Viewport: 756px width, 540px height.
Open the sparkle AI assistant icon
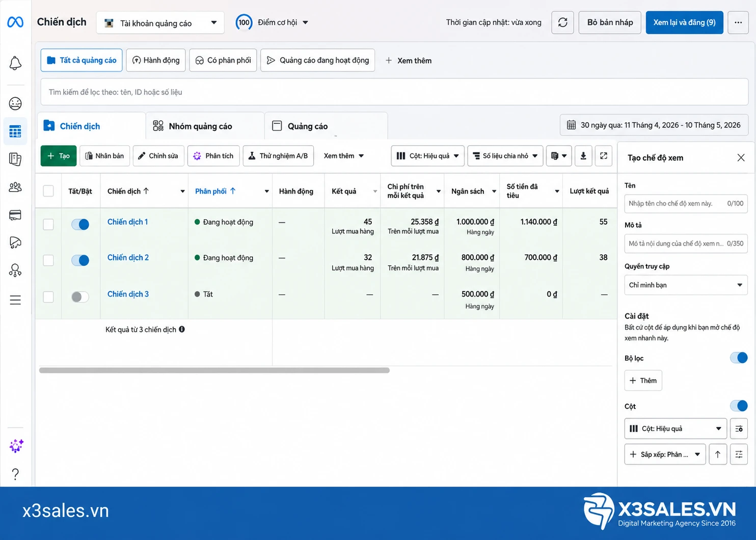pyautogui.click(x=16, y=446)
